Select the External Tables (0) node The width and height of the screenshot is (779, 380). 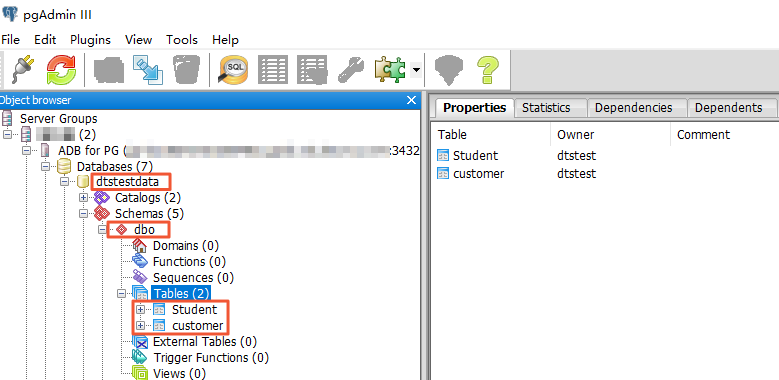(x=205, y=342)
